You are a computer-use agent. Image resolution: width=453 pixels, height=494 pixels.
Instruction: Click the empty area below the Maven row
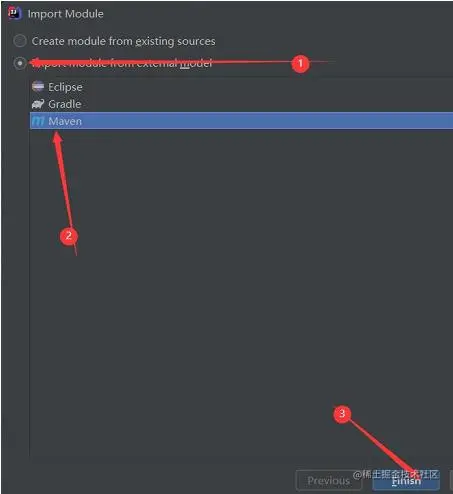click(241, 293)
